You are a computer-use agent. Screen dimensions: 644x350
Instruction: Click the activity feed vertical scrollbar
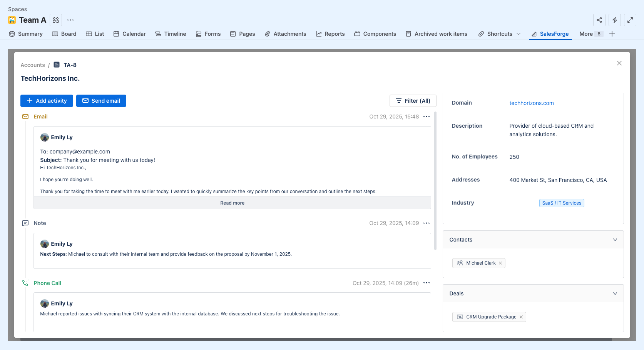click(435, 181)
